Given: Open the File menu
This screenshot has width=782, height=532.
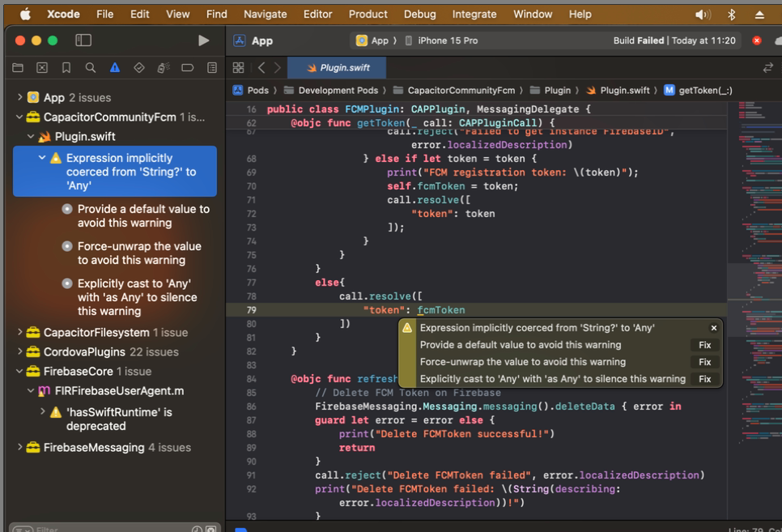Looking at the screenshot, I should (x=104, y=14).
